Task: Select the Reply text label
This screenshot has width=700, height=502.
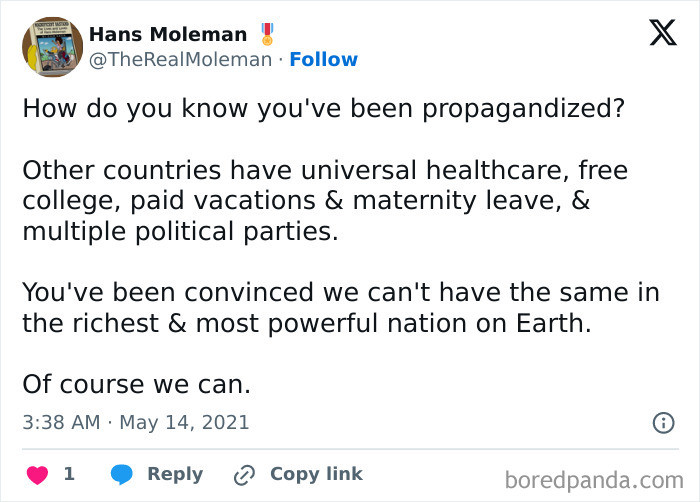Action: (x=175, y=474)
